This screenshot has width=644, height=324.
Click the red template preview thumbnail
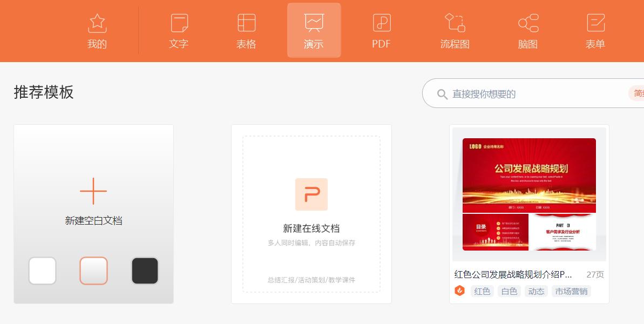(529, 194)
